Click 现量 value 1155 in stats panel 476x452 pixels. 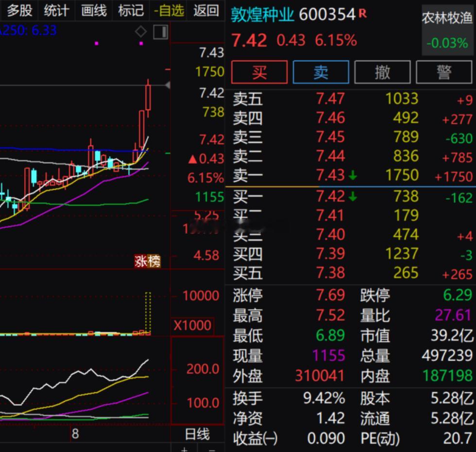coord(329,356)
